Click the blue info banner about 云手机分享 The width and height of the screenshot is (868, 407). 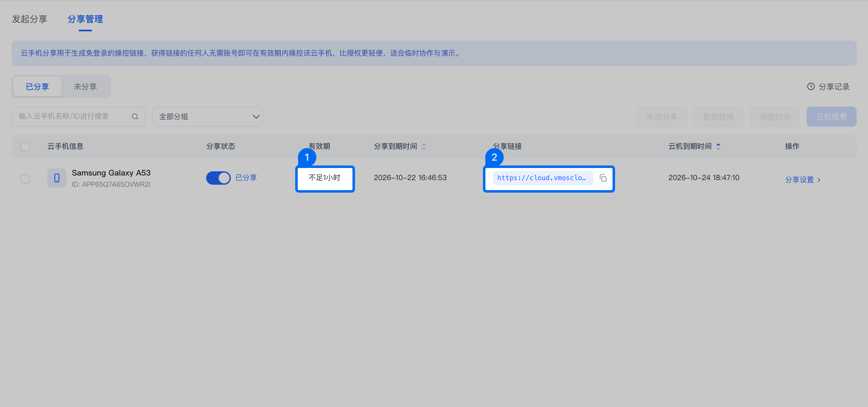[x=434, y=53]
